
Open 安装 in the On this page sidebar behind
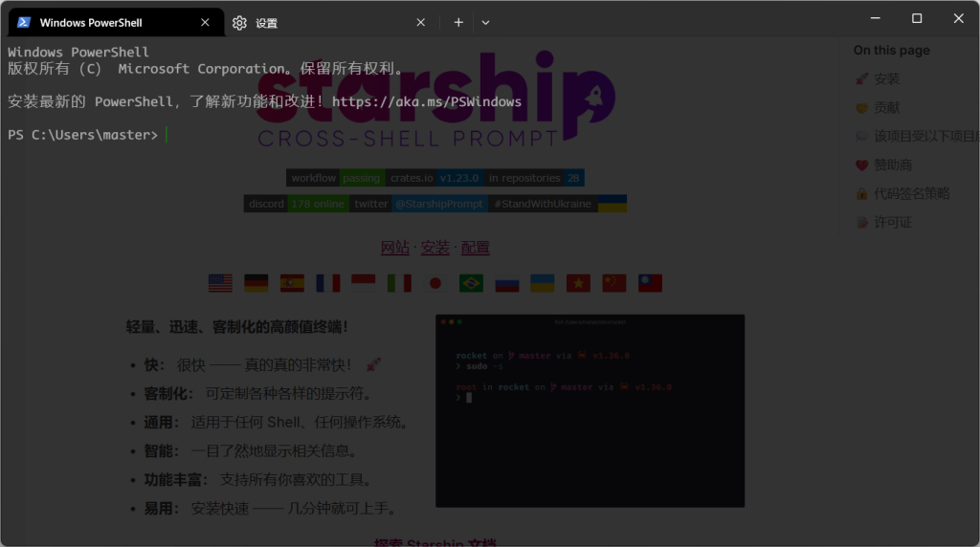(878, 78)
